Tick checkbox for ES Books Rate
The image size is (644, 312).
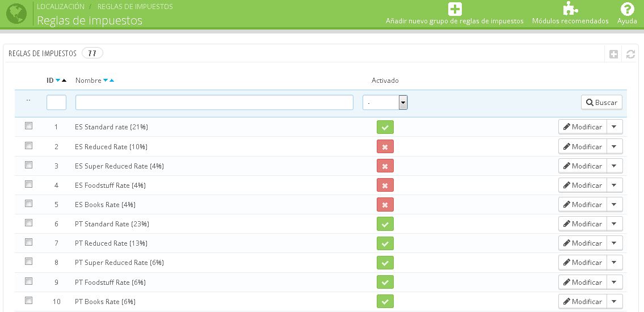[28, 203]
